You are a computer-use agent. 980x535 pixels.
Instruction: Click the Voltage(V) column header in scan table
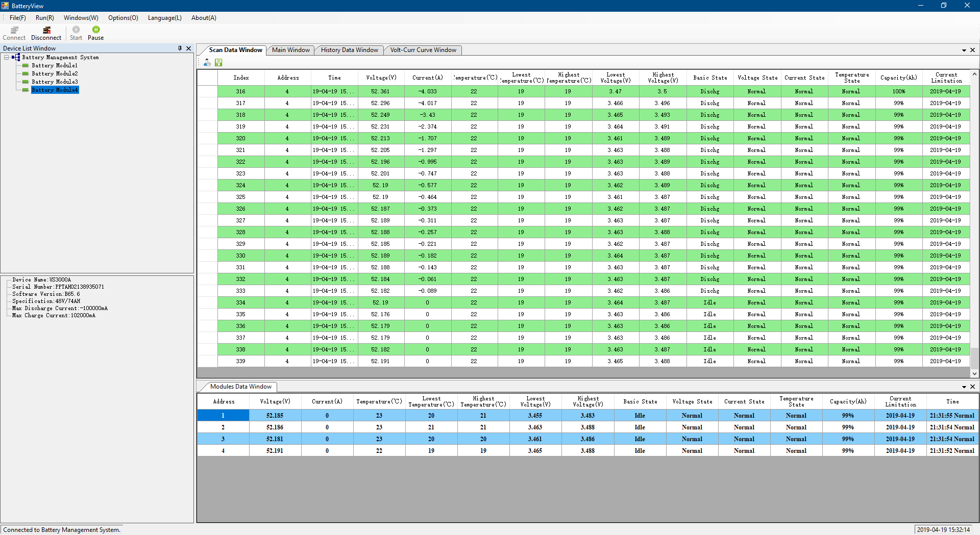point(381,78)
